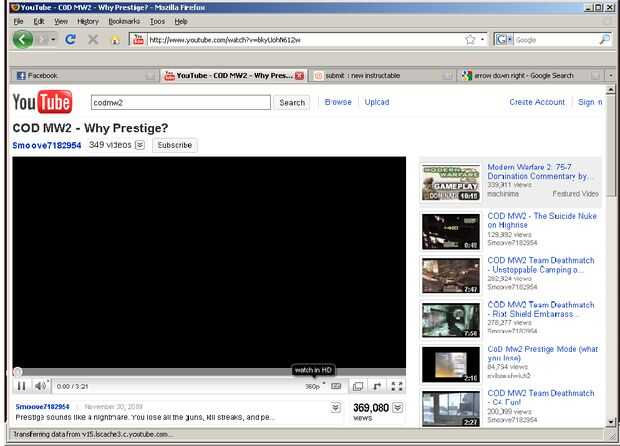Viewport: 620px width, 446px height.
Task: Open the Help menu
Action: pyautogui.click(x=181, y=21)
